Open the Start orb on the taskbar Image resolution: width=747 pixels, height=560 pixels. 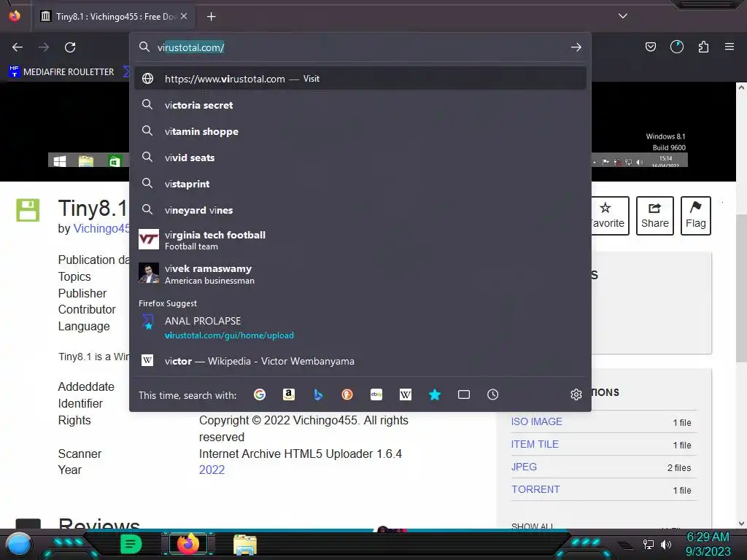(x=19, y=545)
